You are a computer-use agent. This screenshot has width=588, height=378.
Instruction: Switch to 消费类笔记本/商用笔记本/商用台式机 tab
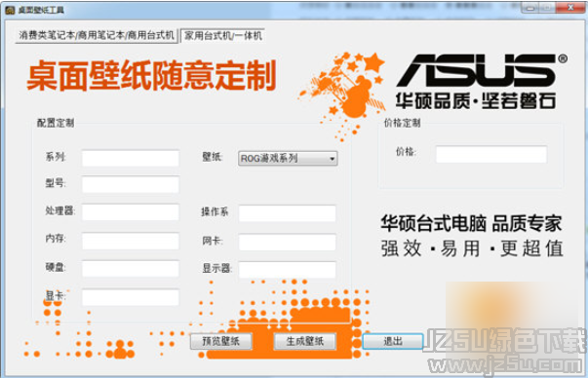(x=97, y=36)
